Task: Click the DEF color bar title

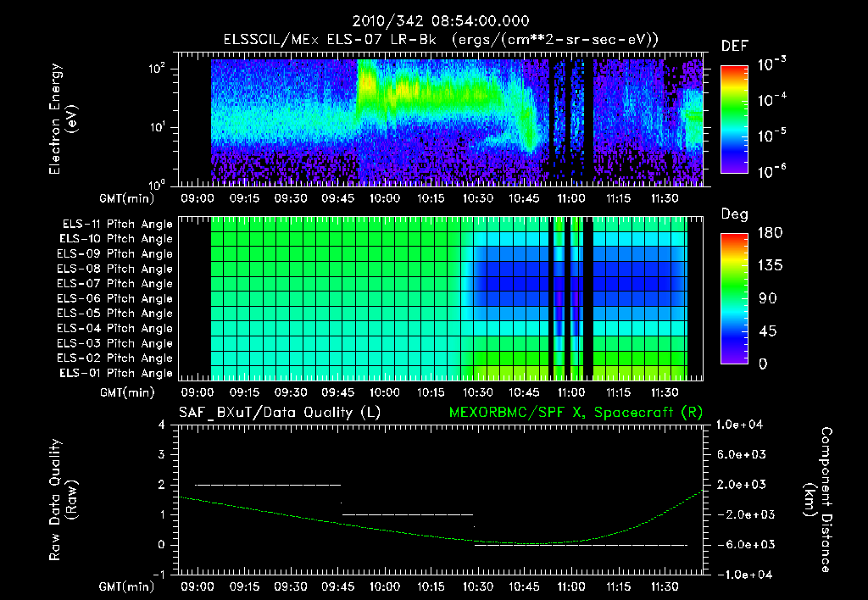Action: click(x=735, y=47)
